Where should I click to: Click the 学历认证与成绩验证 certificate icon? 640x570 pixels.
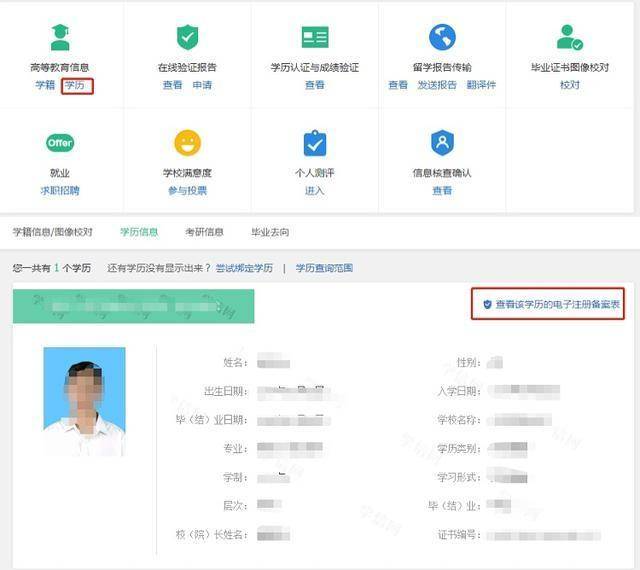click(x=315, y=38)
